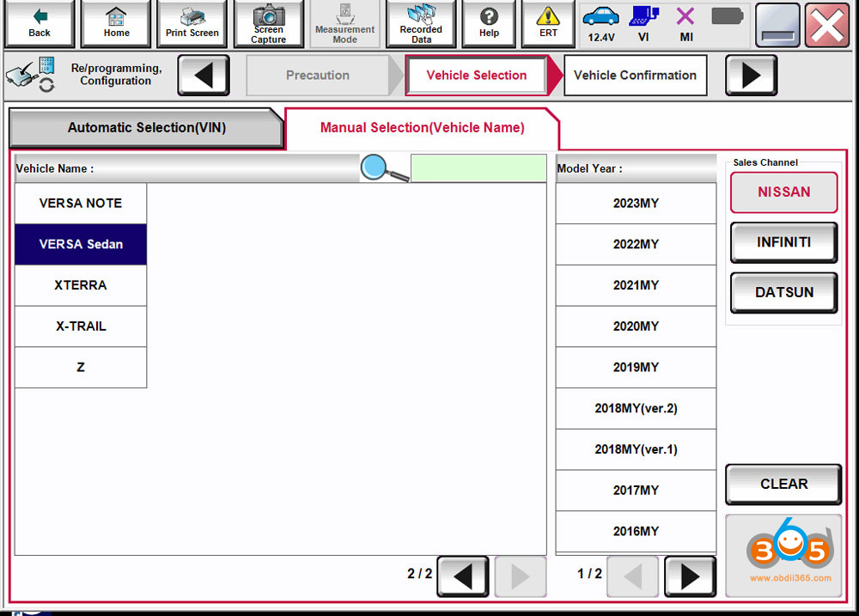Select XTERRA vehicle

[81, 285]
